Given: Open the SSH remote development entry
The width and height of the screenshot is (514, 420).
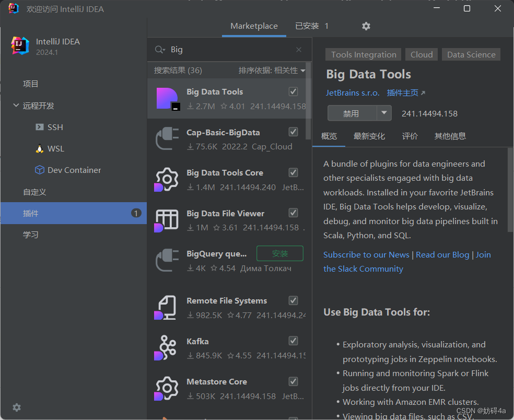Looking at the screenshot, I should point(50,127).
